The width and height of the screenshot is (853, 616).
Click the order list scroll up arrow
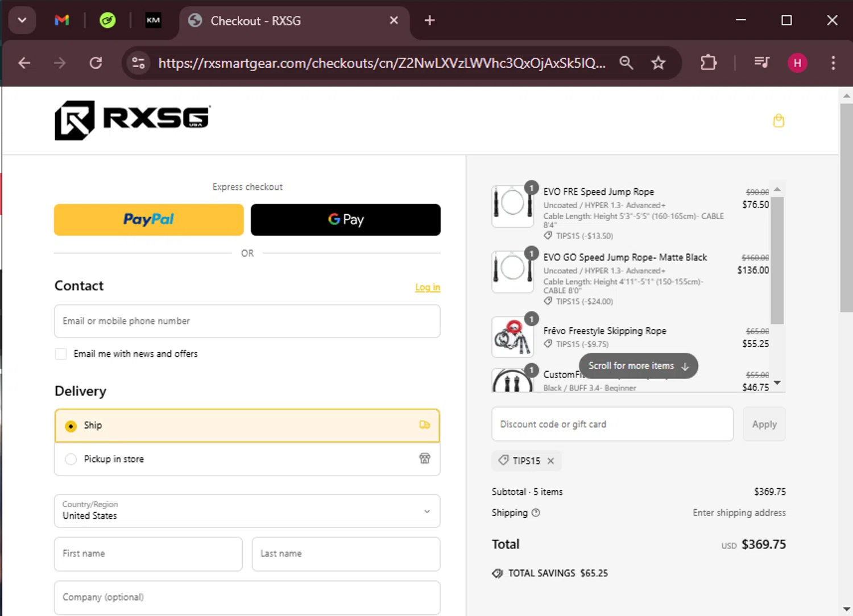pos(777,189)
